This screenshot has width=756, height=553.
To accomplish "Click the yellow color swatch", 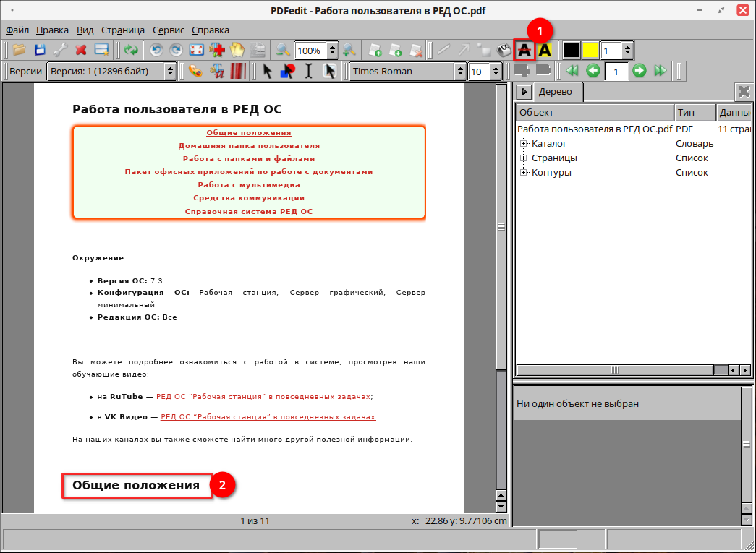I will (590, 51).
